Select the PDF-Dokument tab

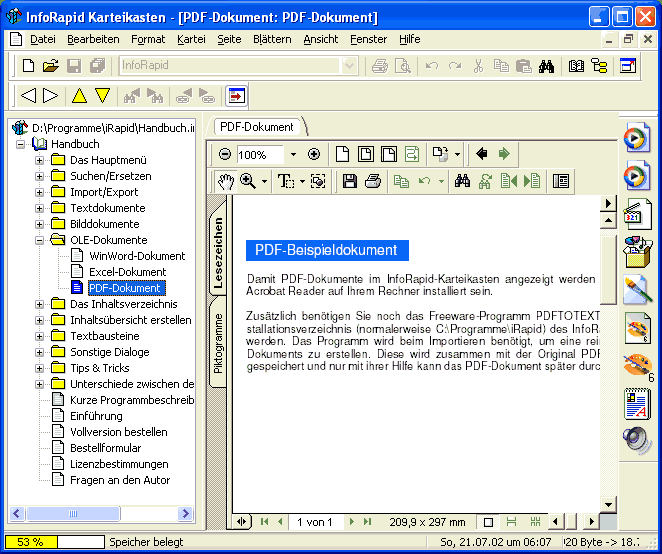(x=257, y=127)
